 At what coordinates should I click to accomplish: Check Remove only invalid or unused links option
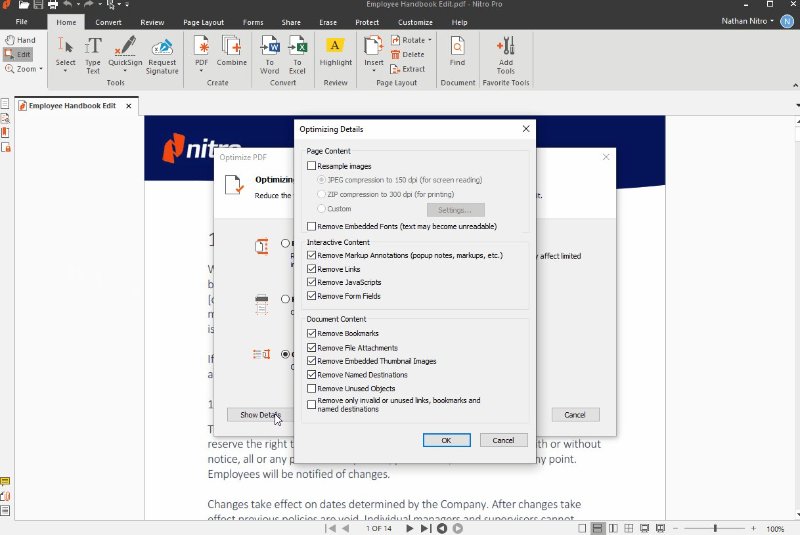tap(311, 404)
